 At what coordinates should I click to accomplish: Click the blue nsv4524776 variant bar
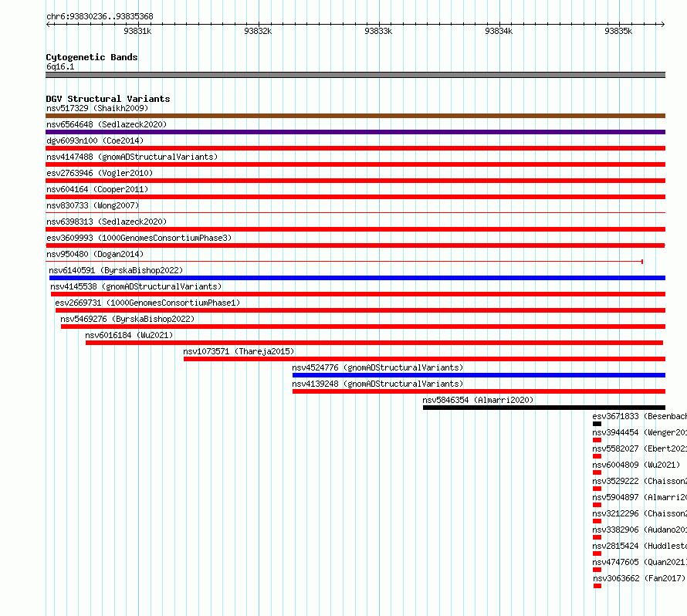[x=479, y=375]
